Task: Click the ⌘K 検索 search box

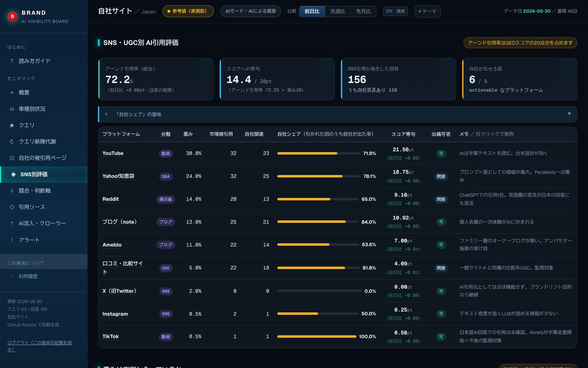Action: click(395, 11)
